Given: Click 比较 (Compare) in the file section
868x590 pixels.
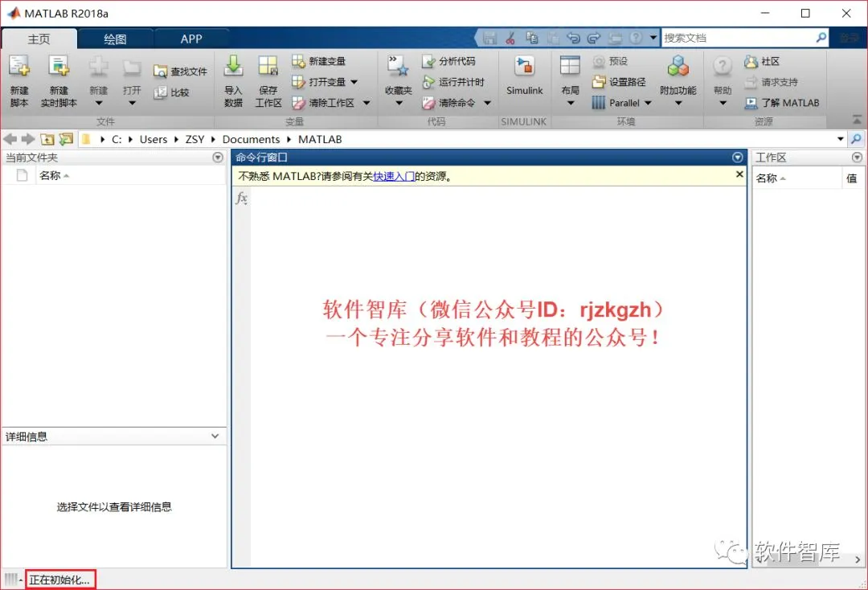Looking at the screenshot, I should (x=172, y=92).
